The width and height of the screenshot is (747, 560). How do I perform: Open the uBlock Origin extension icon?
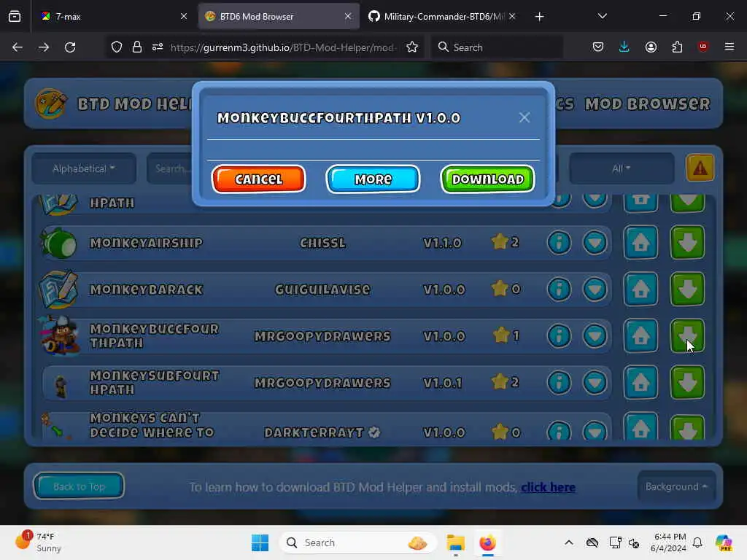click(703, 47)
